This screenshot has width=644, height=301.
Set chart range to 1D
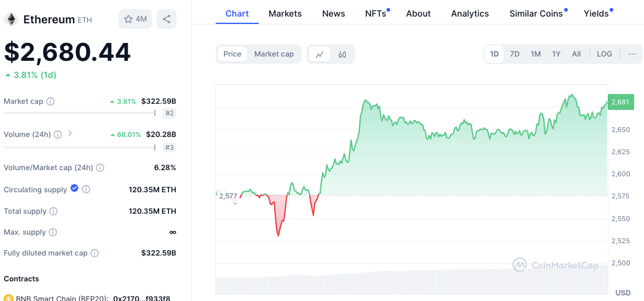494,54
